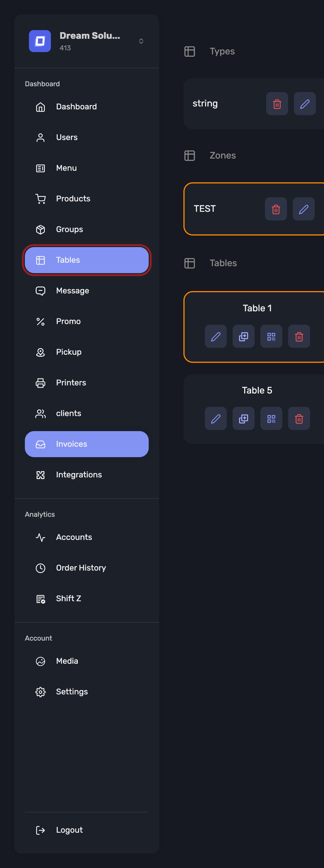Go to Users page
324x868 pixels.
pos(86,137)
